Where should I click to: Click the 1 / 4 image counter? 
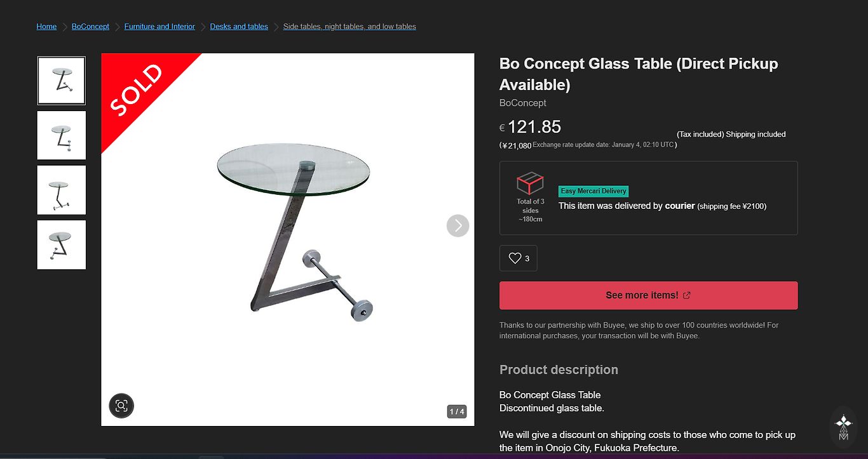[457, 411]
